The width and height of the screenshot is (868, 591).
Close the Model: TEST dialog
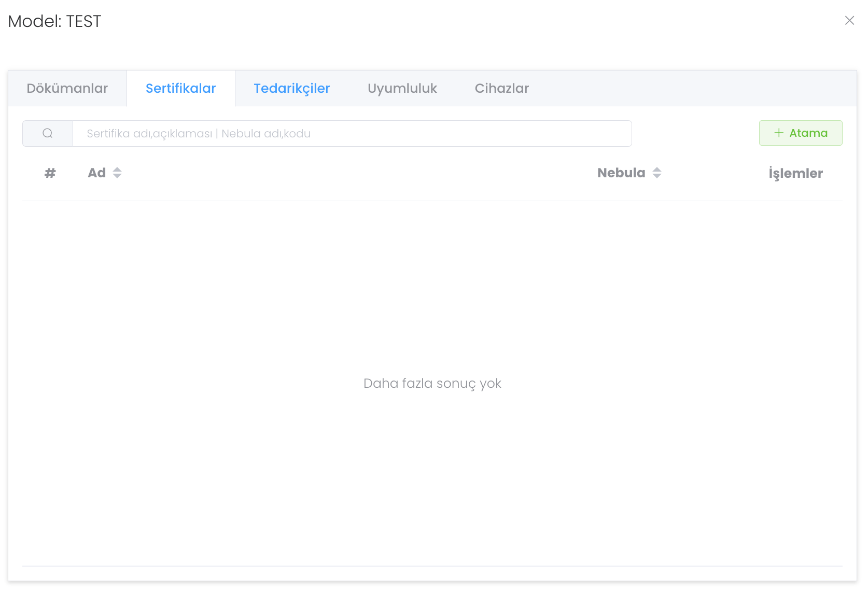pyautogui.click(x=849, y=21)
